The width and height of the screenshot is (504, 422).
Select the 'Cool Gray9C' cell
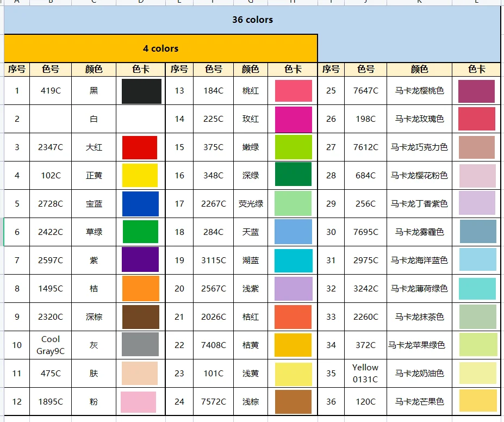coord(51,345)
